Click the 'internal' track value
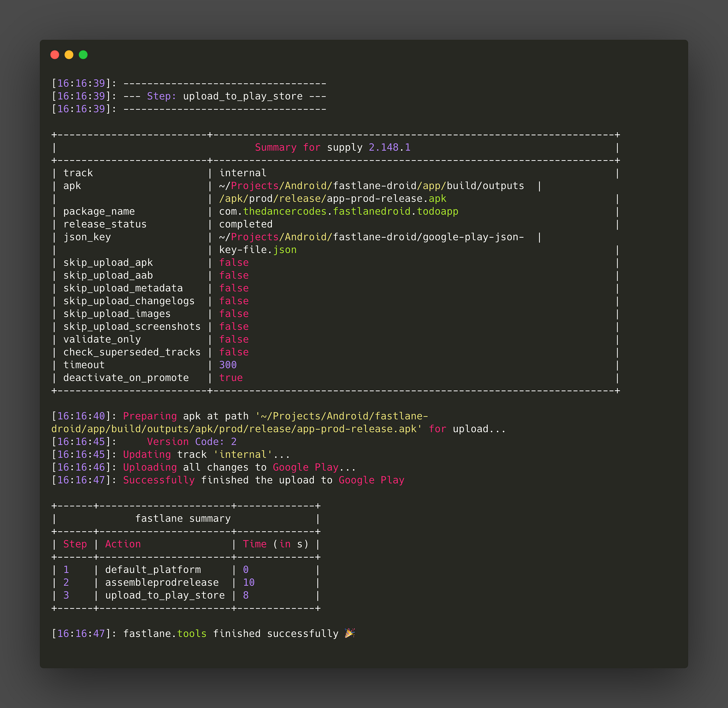Viewport: 728px width, 708px height. pyautogui.click(x=242, y=173)
